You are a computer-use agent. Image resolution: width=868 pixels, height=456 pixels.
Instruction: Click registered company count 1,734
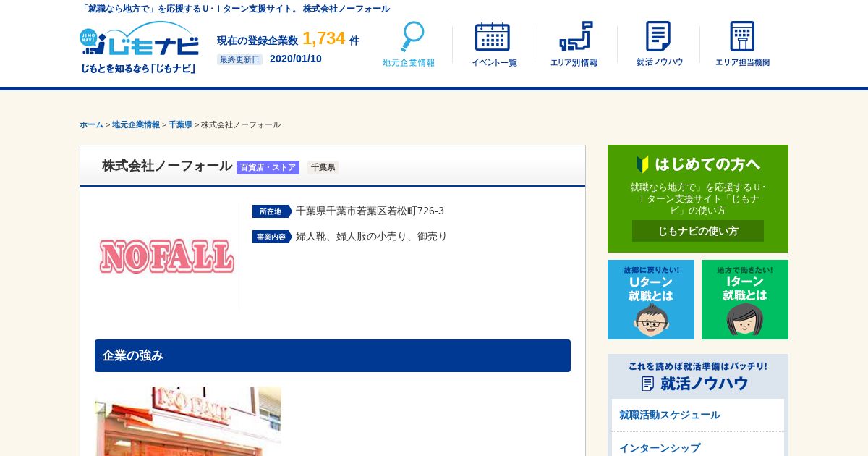(x=323, y=38)
